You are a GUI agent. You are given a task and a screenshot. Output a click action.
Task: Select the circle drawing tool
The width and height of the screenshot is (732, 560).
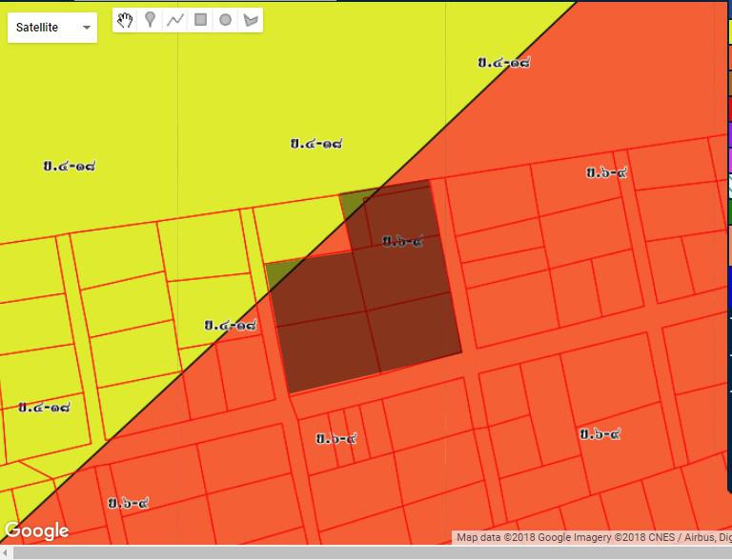pyautogui.click(x=226, y=20)
